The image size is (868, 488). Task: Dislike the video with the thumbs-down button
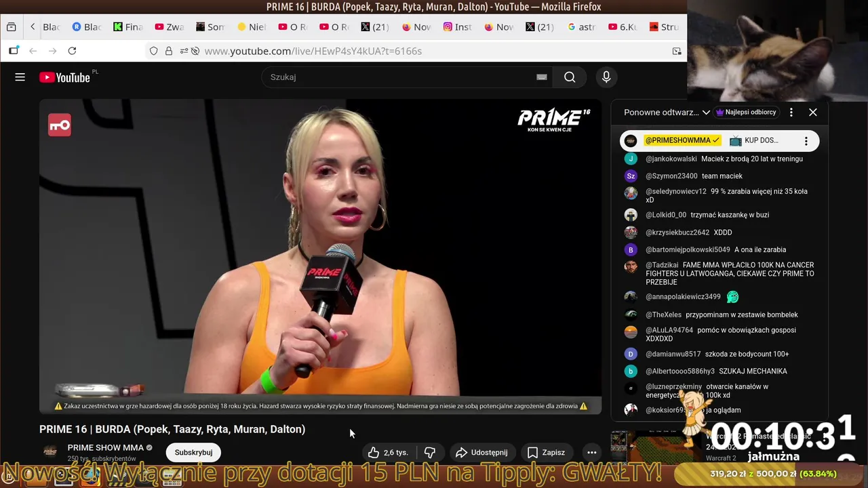click(430, 452)
